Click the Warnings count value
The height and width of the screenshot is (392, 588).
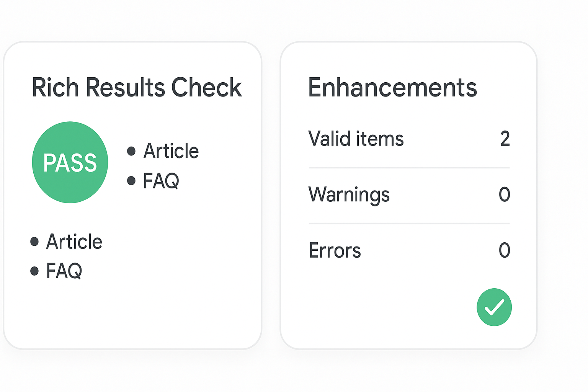point(505,194)
